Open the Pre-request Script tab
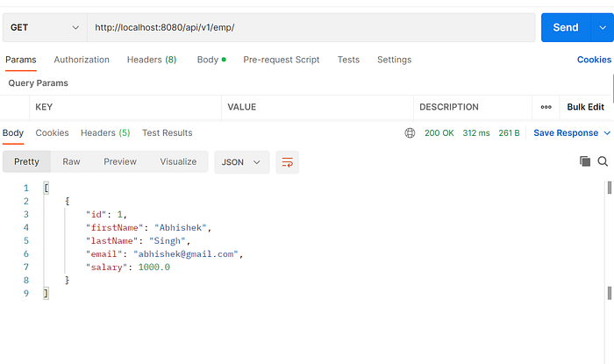 click(x=282, y=60)
